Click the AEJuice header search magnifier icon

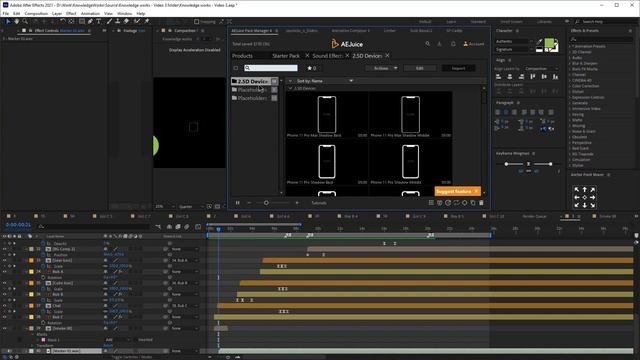(x=427, y=44)
